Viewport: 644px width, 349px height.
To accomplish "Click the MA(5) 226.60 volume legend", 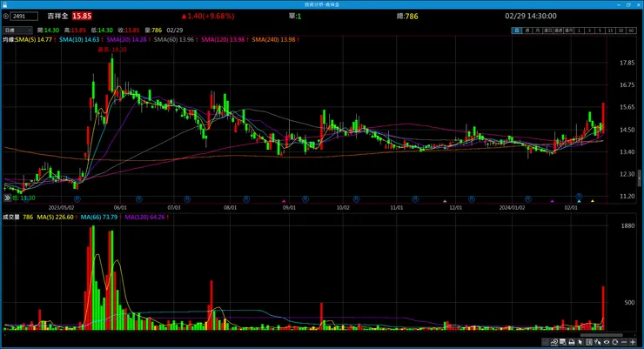I will point(55,218).
